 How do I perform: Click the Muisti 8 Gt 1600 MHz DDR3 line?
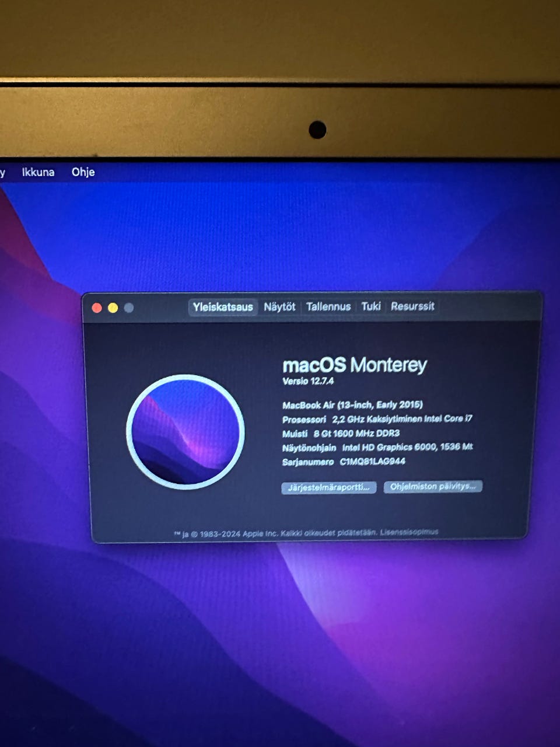tap(341, 433)
